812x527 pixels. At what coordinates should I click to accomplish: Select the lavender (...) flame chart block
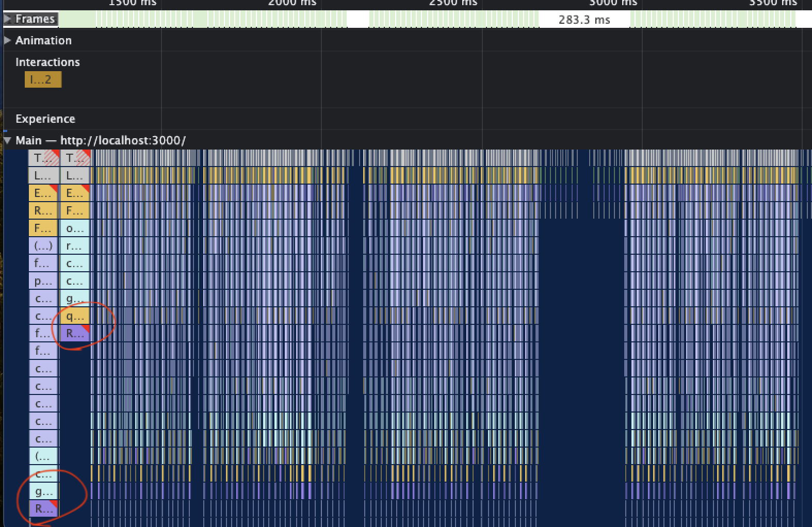pyautogui.click(x=43, y=245)
